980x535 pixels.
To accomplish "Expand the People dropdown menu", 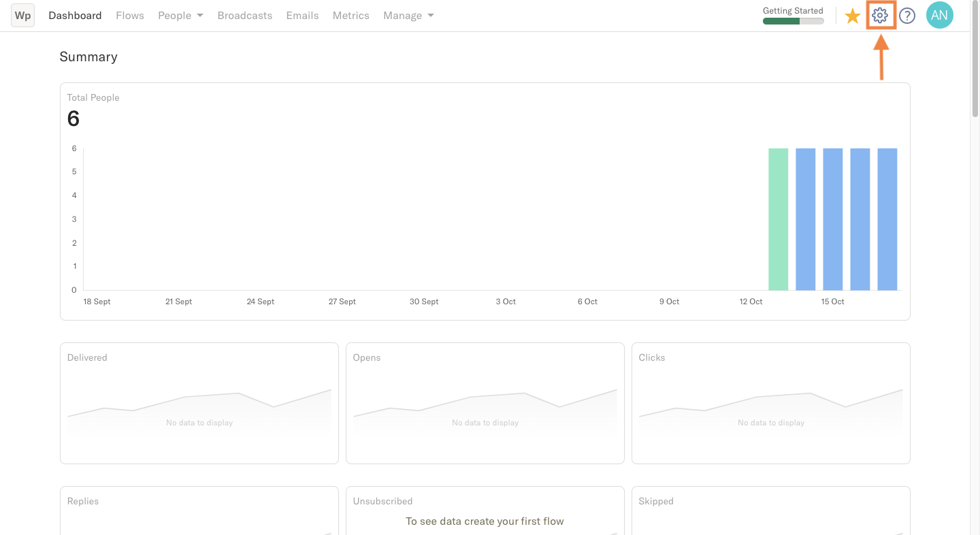I will point(180,16).
